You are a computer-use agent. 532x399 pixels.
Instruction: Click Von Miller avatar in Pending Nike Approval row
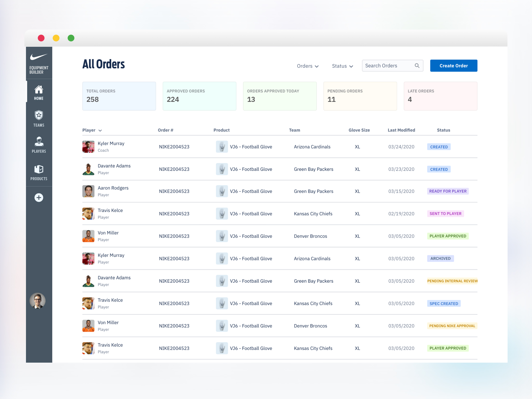88,326
